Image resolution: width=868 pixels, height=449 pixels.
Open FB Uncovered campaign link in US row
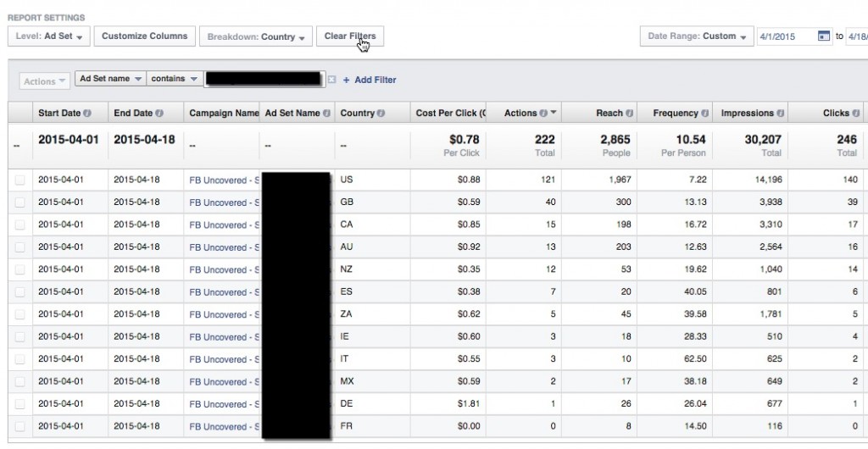click(224, 180)
